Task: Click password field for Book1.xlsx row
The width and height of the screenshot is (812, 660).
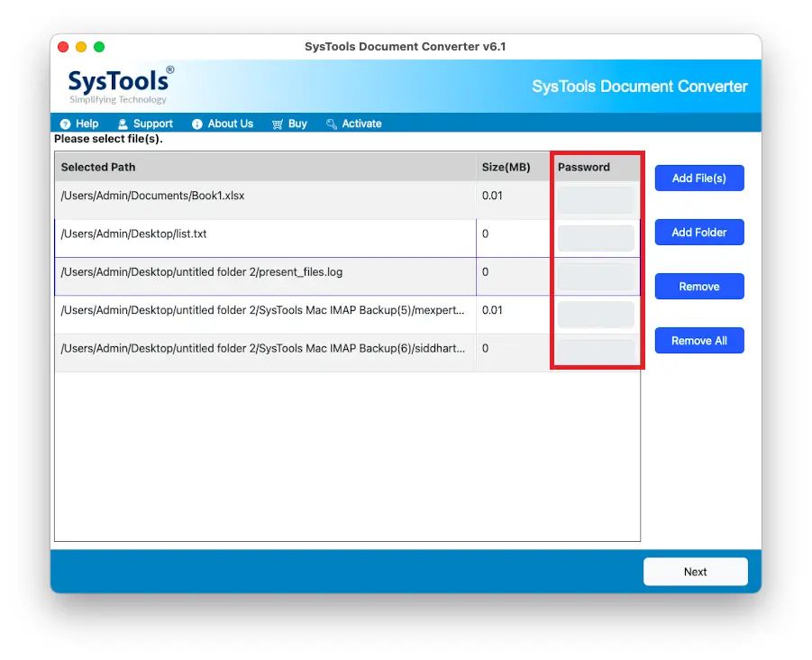Action: (596, 200)
